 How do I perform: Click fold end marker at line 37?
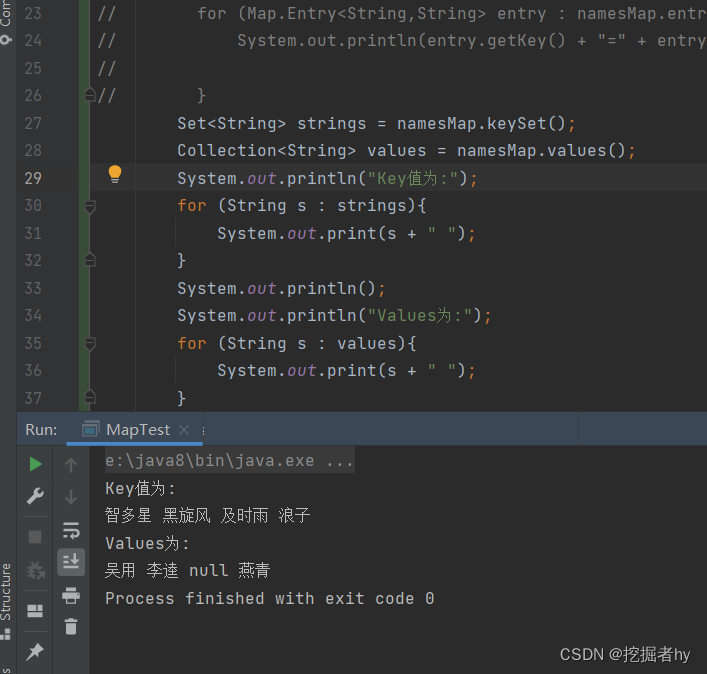[x=90, y=397]
